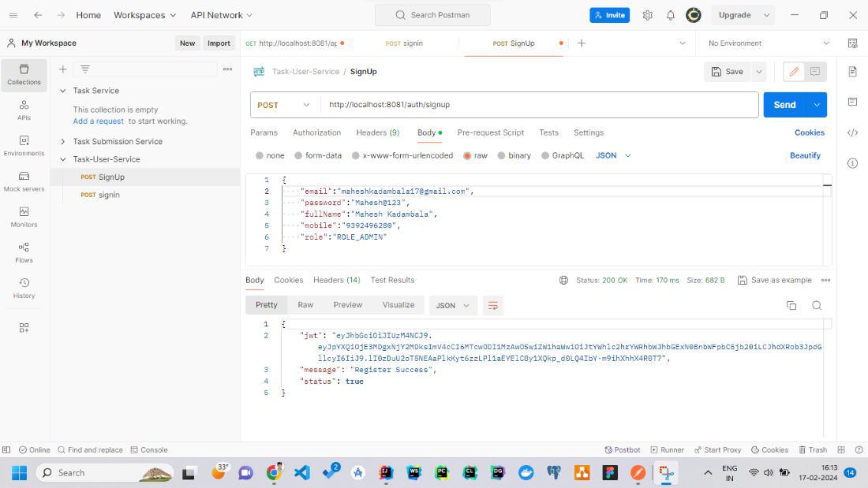Select the raw body type
Image resolution: width=868 pixels, height=488 pixels.
click(475, 155)
